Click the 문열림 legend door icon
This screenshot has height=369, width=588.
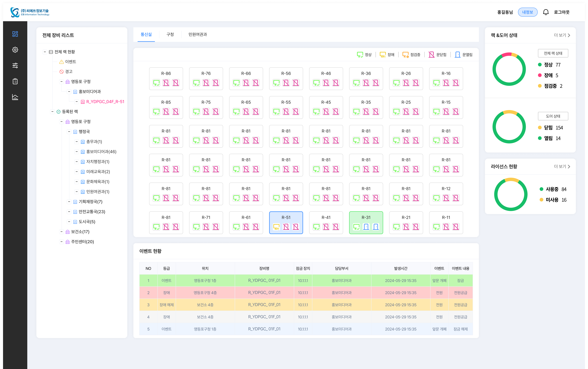coord(458,55)
